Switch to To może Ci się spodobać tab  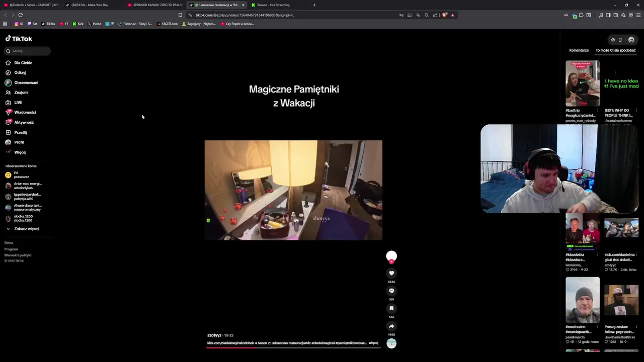pos(615,50)
